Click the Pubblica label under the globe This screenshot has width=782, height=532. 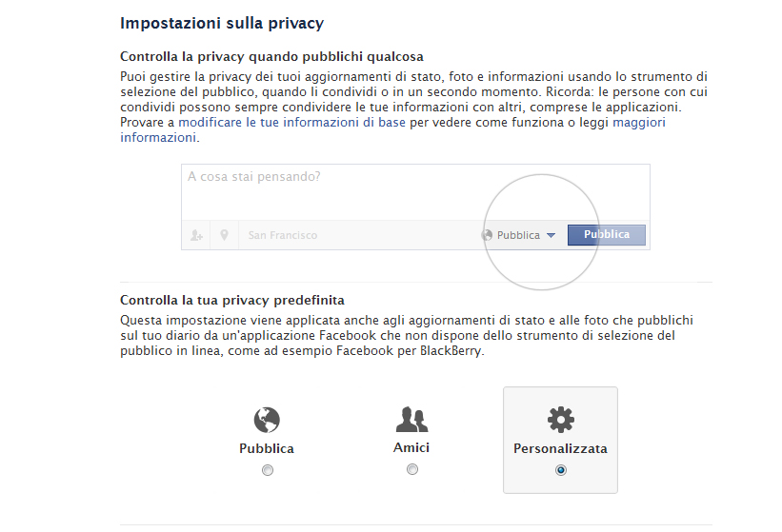(x=267, y=448)
